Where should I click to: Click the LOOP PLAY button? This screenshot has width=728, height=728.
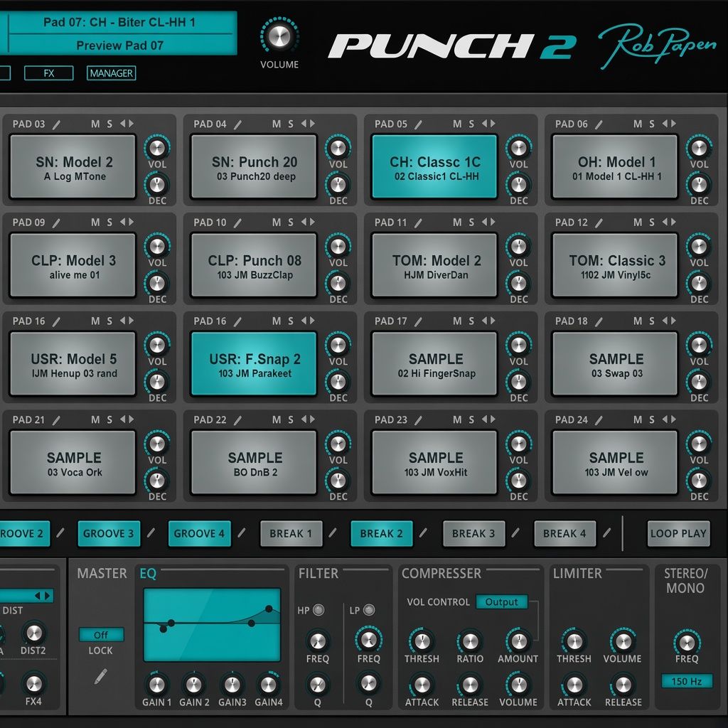click(x=678, y=533)
